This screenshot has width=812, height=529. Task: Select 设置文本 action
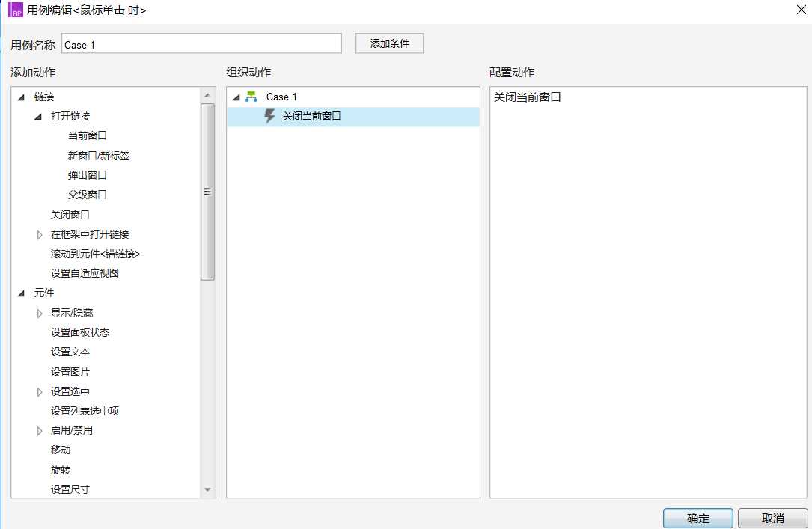click(x=70, y=352)
